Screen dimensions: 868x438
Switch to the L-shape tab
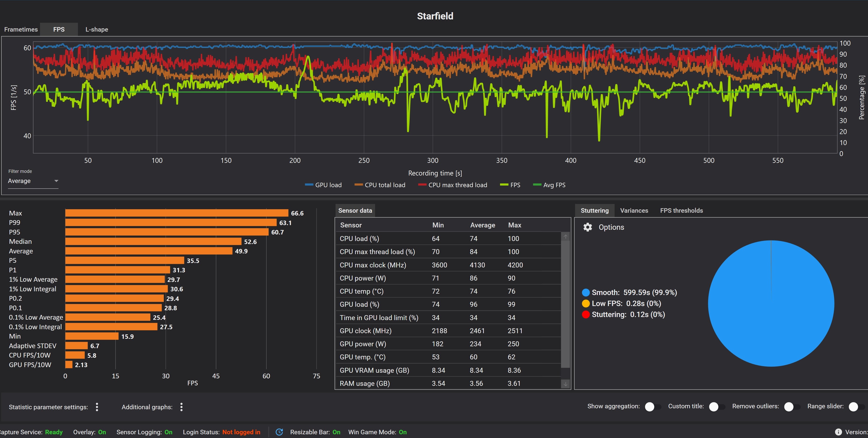(97, 29)
